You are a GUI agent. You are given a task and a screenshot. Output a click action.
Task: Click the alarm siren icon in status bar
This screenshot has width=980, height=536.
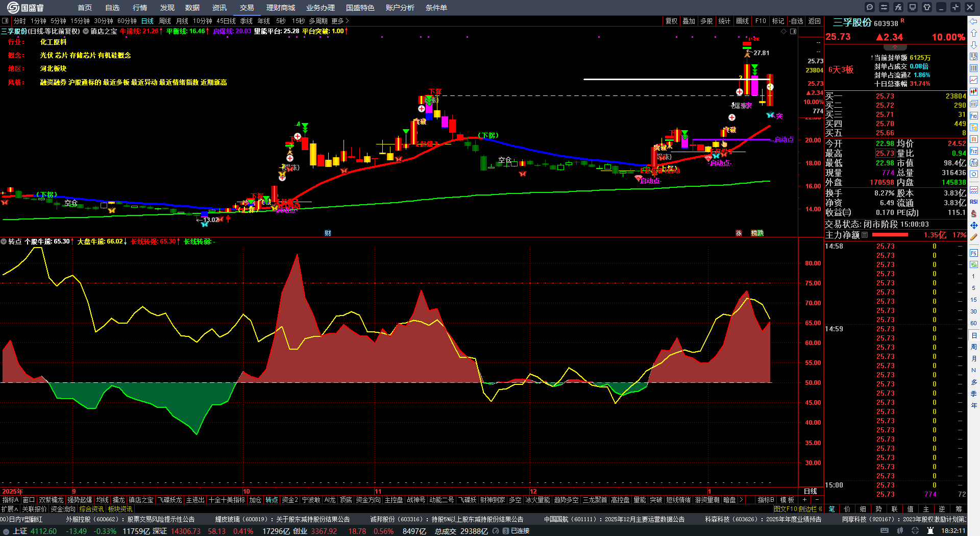[931, 531]
